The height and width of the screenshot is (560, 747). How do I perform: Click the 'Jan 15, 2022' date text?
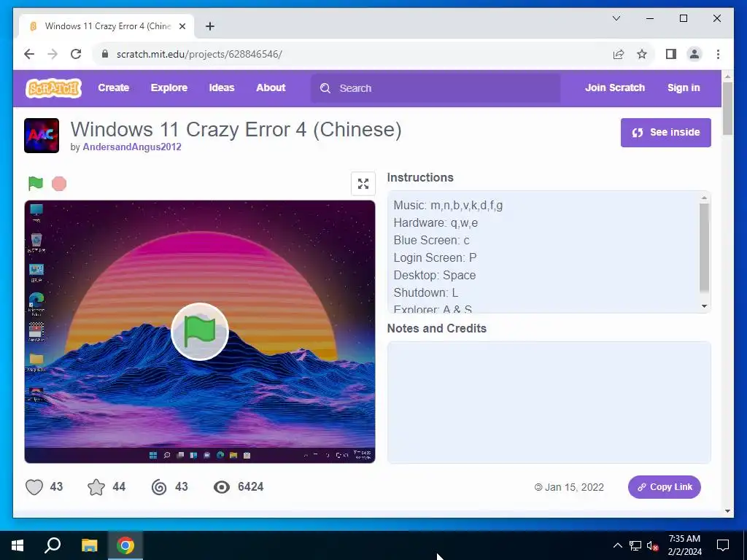pos(574,487)
